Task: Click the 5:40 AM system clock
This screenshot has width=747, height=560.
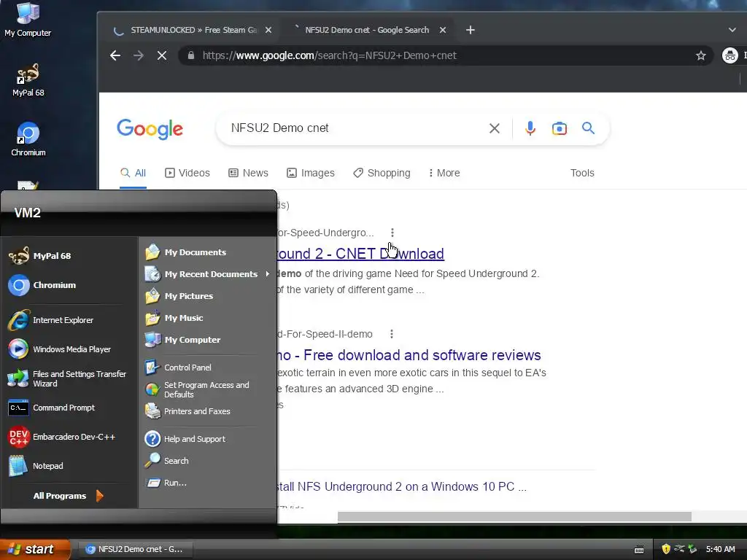Action: pos(720,549)
